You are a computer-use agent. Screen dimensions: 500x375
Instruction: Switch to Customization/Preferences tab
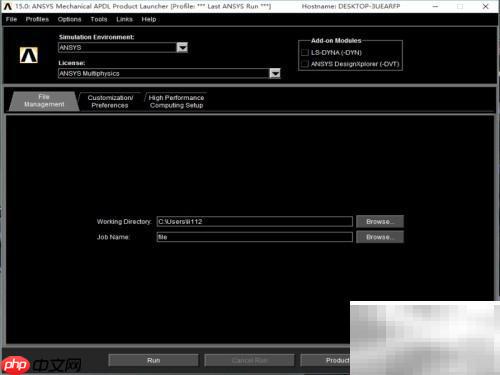point(110,101)
